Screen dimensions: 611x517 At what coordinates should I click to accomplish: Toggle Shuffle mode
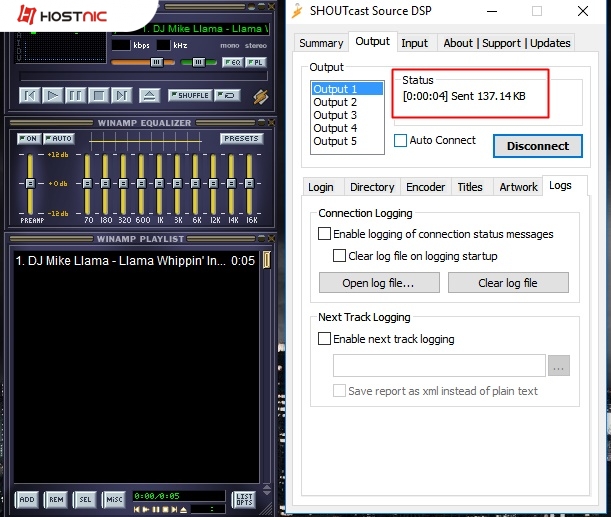tap(190, 96)
